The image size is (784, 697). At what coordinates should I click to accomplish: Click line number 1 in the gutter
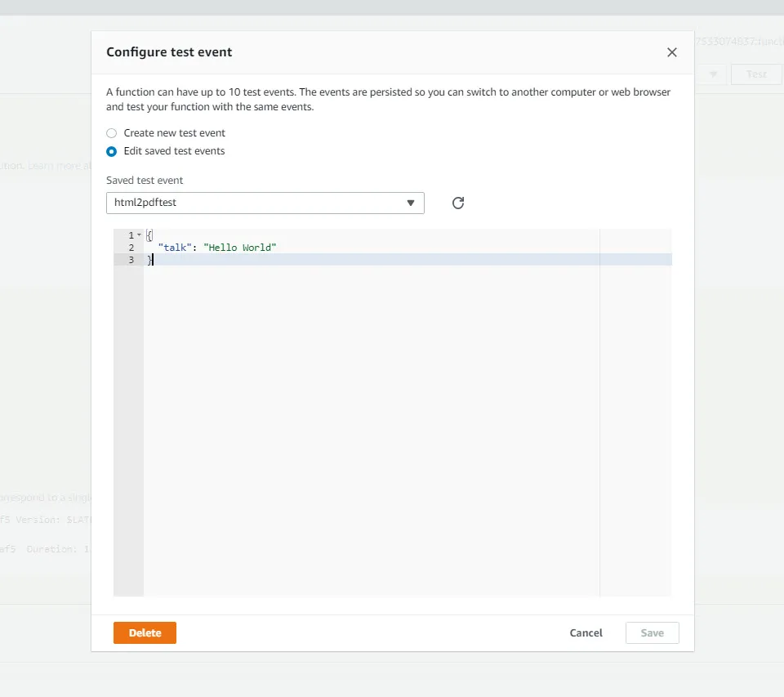point(131,235)
